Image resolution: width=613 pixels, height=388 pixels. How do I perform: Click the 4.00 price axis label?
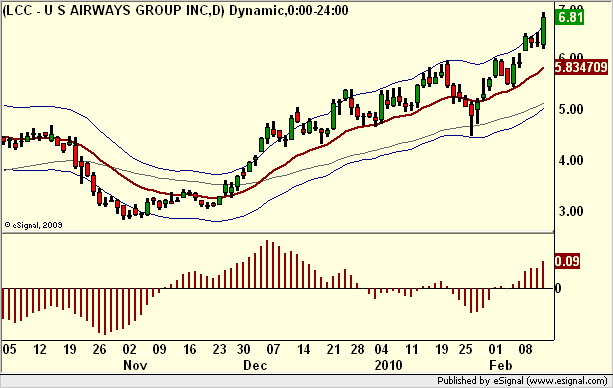click(571, 160)
